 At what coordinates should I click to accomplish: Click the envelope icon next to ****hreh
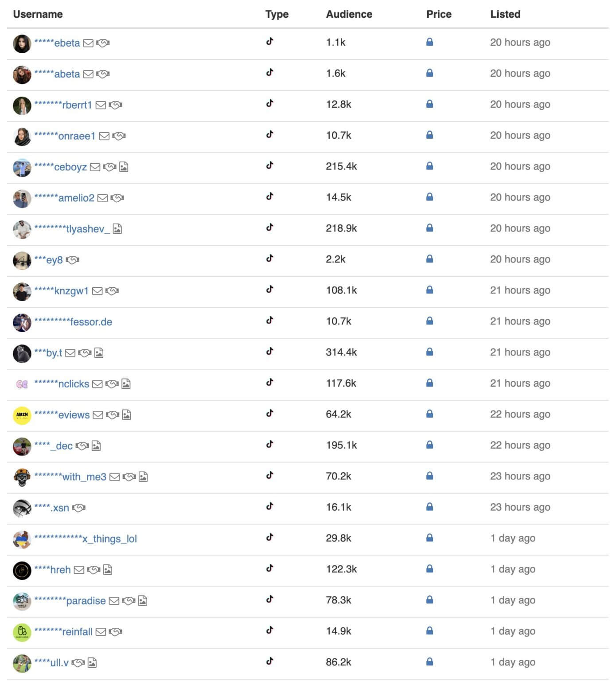[79, 570]
